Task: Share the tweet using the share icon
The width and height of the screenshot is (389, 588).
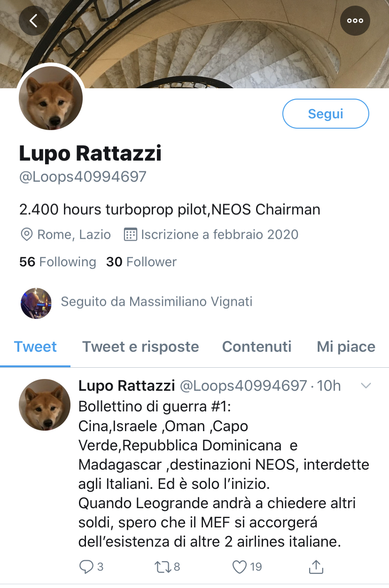Action: tap(316, 567)
